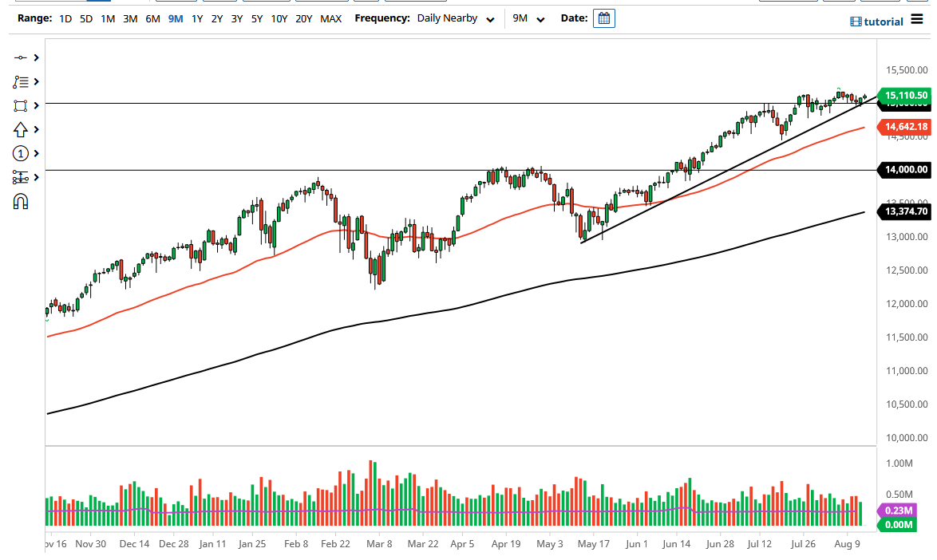The image size is (937, 560).
Task: Select the annotation note drawing tool
Action: click(20, 81)
